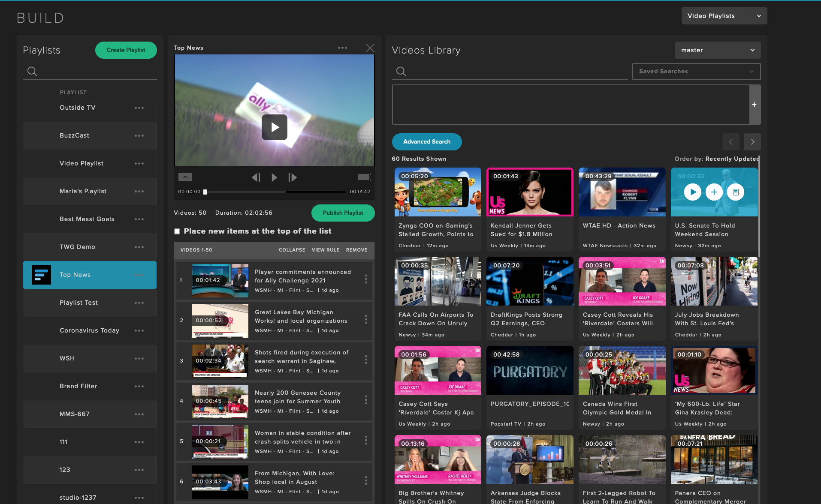Play the video using the center play overlay
The height and width of the screenshot is (504, 821).
(275, 127)
